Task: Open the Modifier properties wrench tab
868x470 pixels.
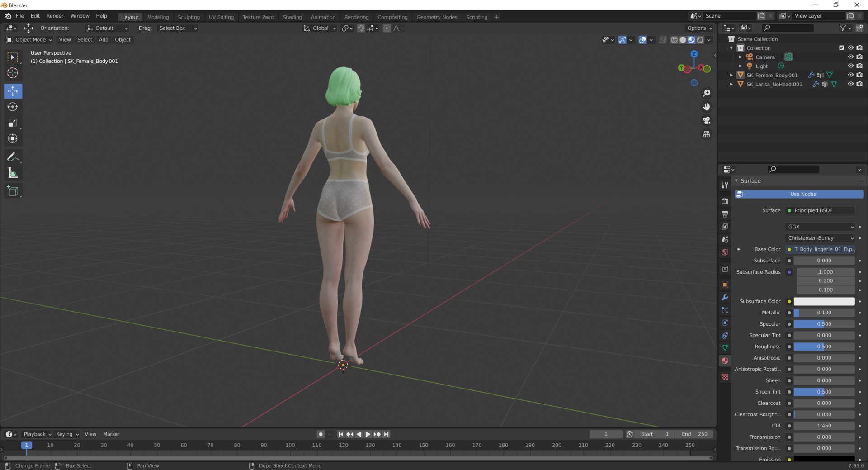Action: (x=725, y=297)
